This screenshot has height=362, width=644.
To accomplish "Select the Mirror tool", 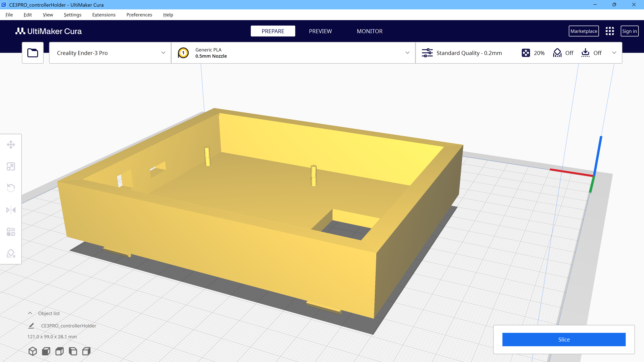I will [x=11, y=210].
